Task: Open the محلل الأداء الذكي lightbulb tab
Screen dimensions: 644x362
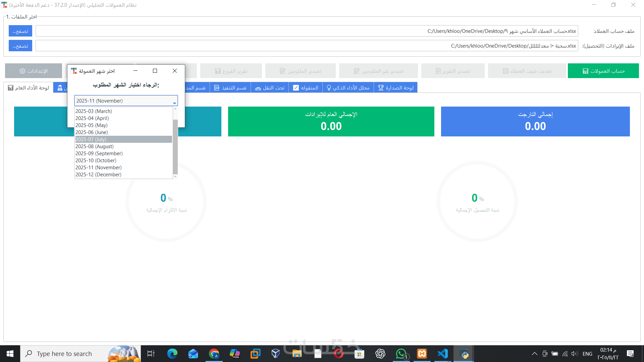Action: point(348,88)
